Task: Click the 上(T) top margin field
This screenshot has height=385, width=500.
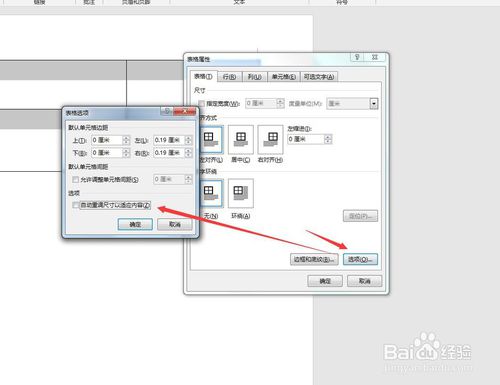Action: pyautogui.click(x=107, y=140)
